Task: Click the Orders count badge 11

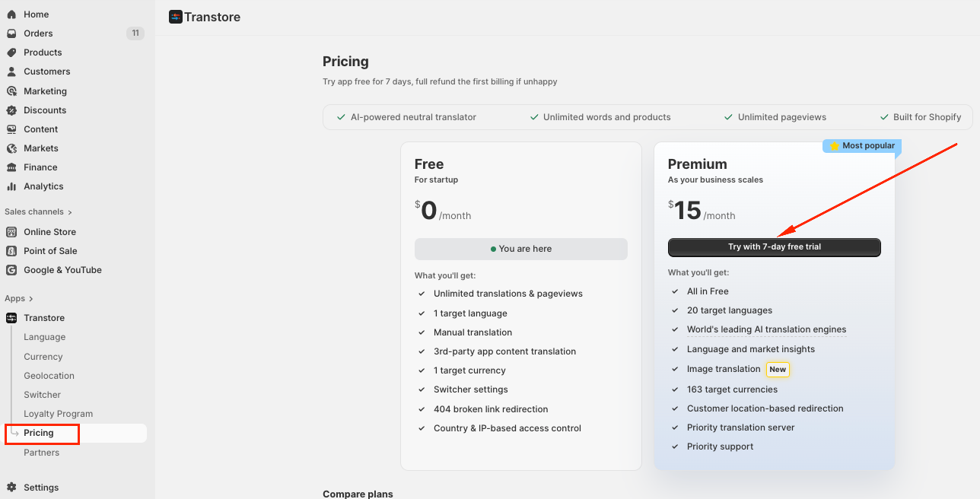Action: click(x=135, y=33)
